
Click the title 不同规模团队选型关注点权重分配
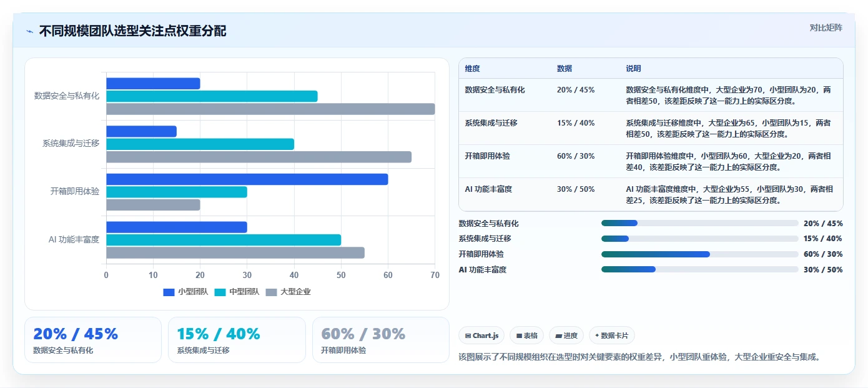[132, 31]
